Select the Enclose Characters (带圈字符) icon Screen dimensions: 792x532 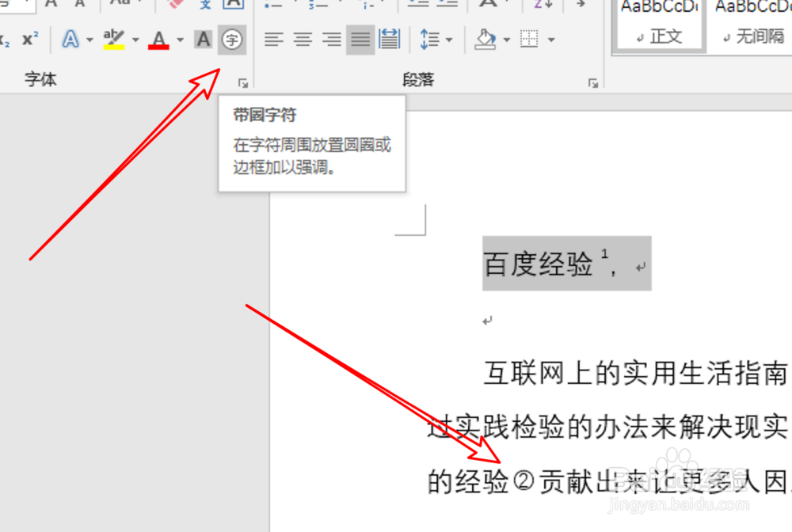click(231, 39)
